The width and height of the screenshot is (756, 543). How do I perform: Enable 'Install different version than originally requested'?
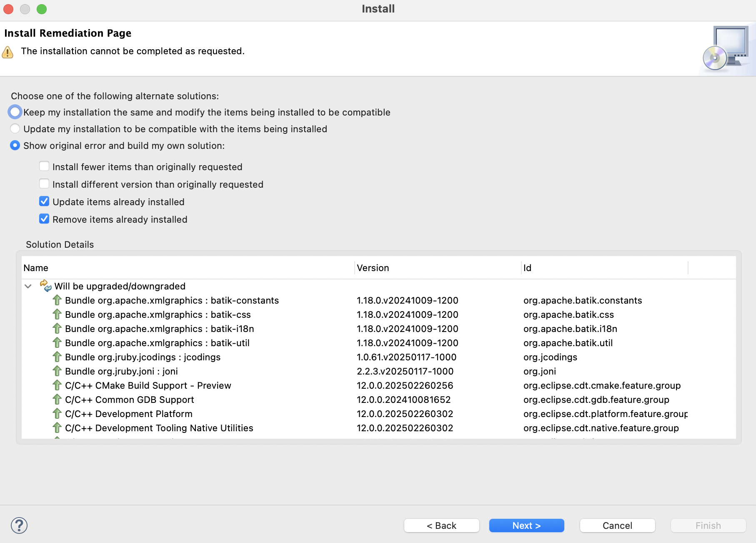pos(44,184)
